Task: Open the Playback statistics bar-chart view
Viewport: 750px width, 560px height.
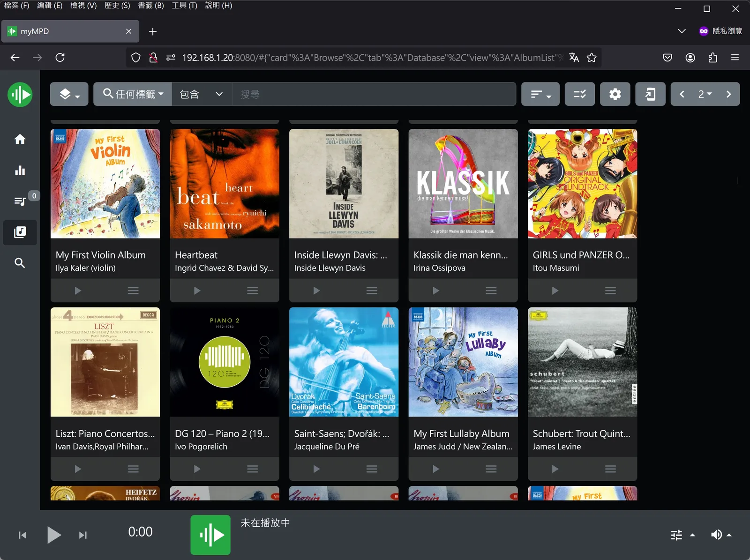Action: pos(20,170)
